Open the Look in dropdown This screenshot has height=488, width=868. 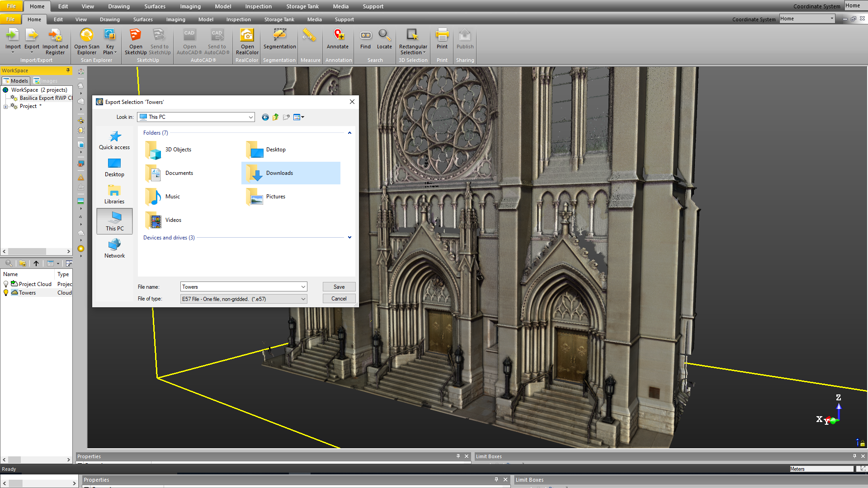(251, 117)
